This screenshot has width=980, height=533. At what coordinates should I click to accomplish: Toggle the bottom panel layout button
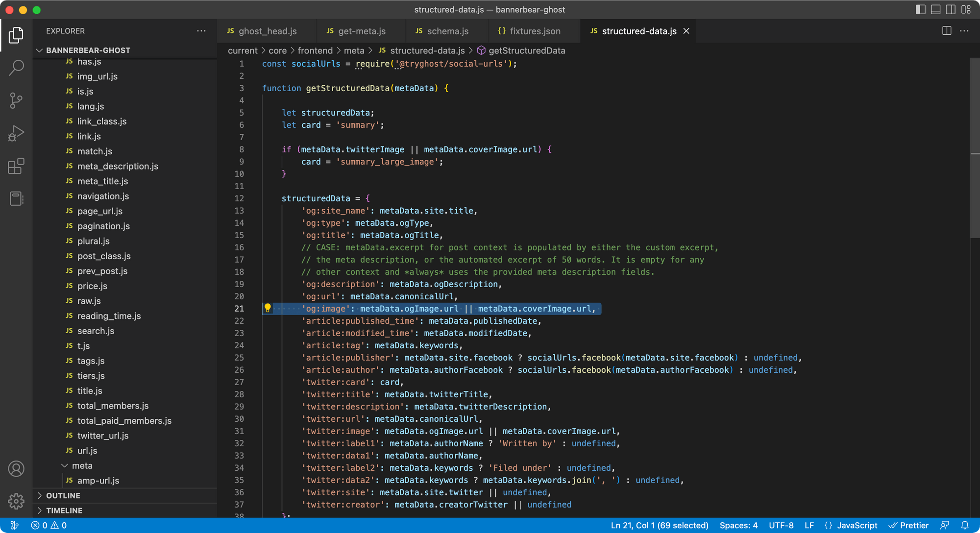pyautogui.click(x=935, y=9)
